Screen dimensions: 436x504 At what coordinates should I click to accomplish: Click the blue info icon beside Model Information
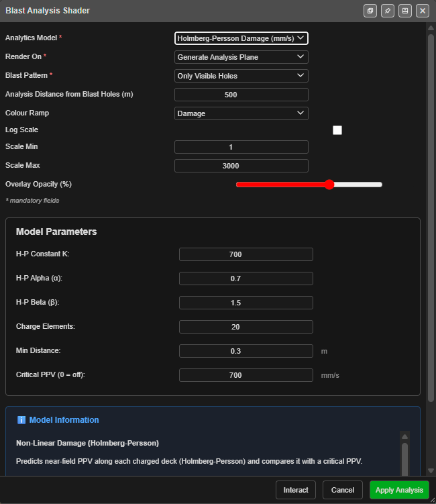tap(21, 420)
